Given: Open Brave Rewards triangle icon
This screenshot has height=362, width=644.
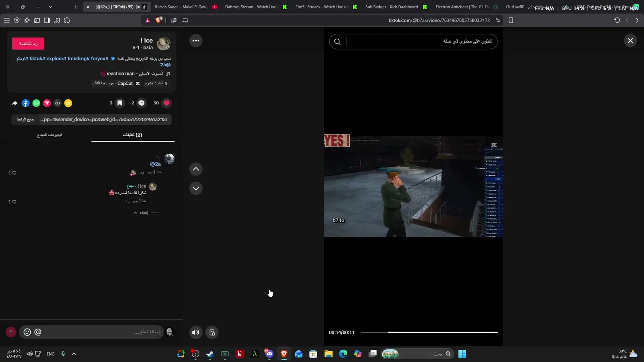Looking at the screenshot, I should (x=148, y=20).
